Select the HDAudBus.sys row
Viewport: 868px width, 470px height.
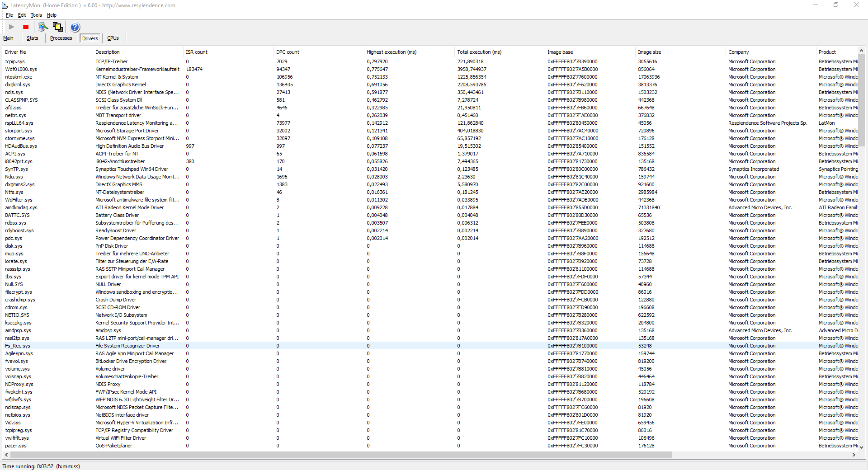click(430, 146)
